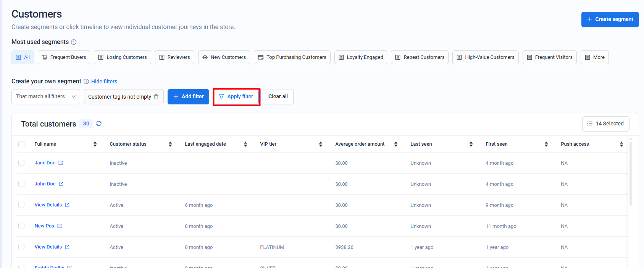Click info icon beside Create your own segment
644x268 pixels.
coord(86,81)
